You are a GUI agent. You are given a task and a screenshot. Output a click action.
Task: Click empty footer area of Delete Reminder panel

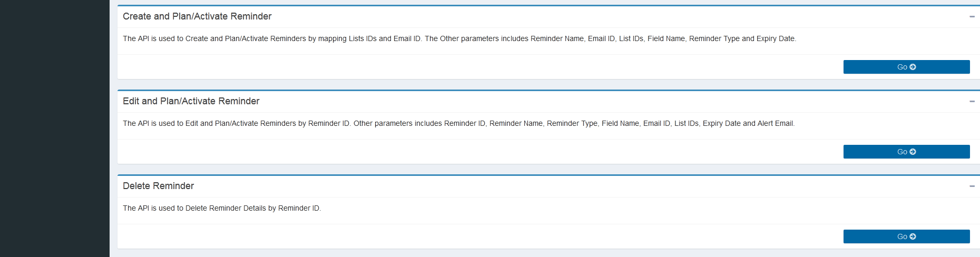tap(474, 236)
